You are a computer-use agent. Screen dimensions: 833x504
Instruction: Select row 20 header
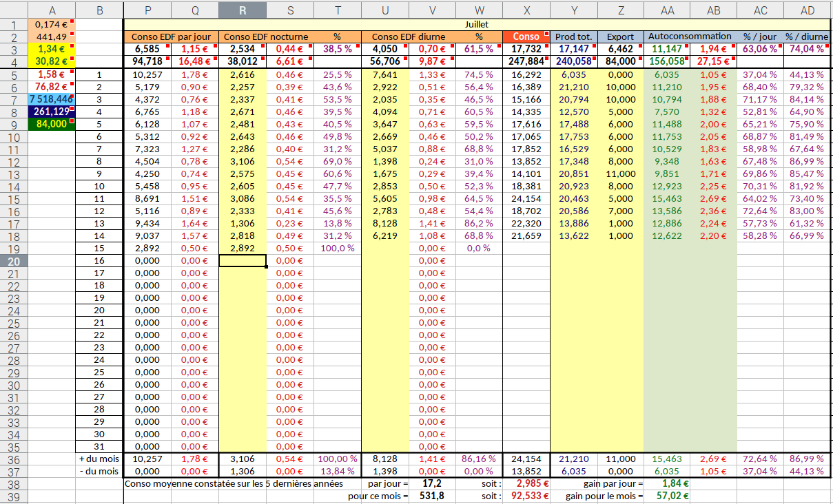14,261
